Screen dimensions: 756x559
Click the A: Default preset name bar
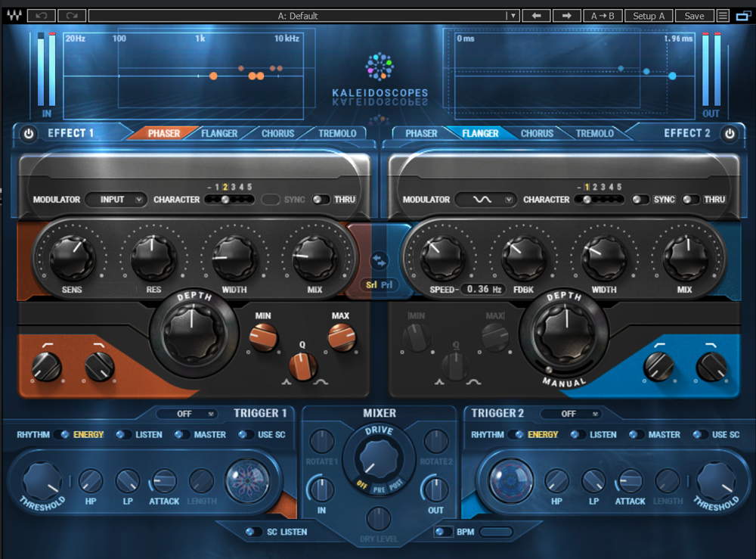(297, 15)
